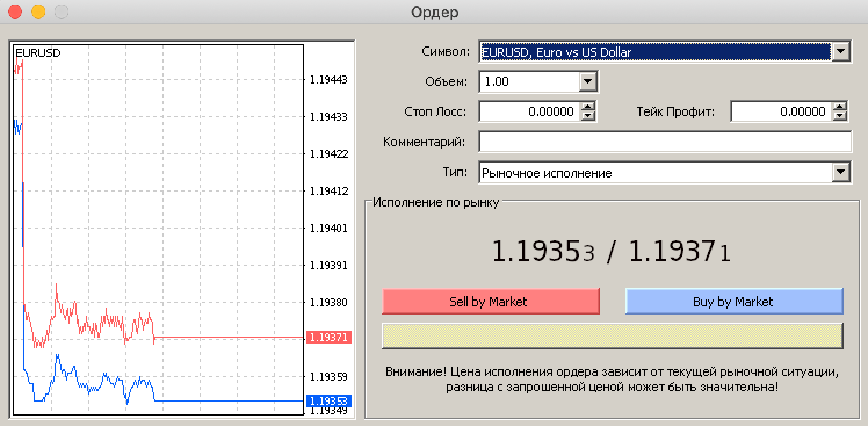Screen dimensions: 868x426
Task: Click the Рыночное исполнение type field
Action: coord(654,172)
